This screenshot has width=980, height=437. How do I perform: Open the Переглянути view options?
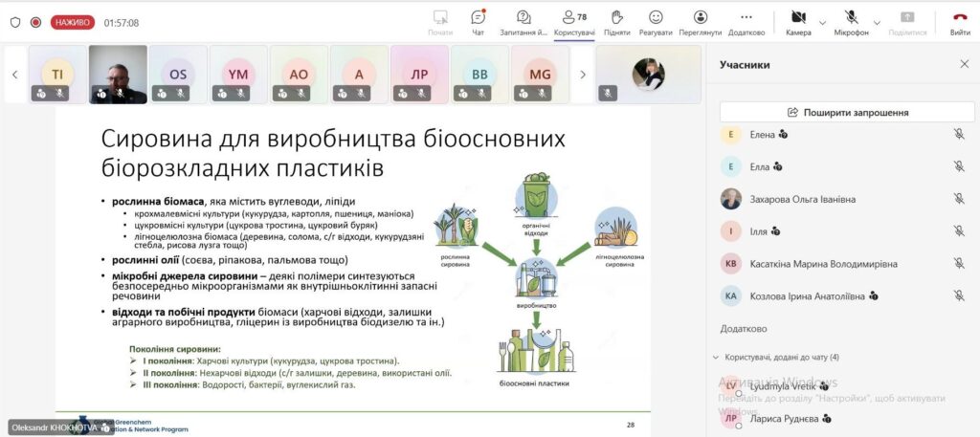[x=700, y=23]
